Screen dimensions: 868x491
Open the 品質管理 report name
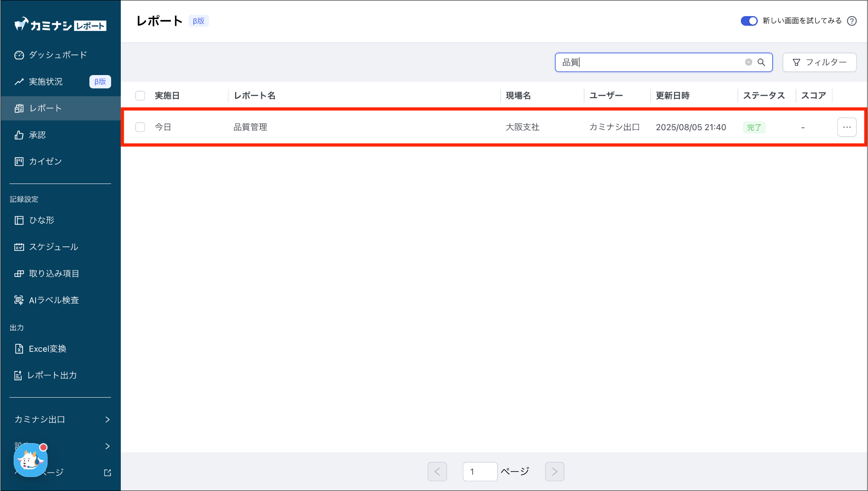click(x=250, y=127)
